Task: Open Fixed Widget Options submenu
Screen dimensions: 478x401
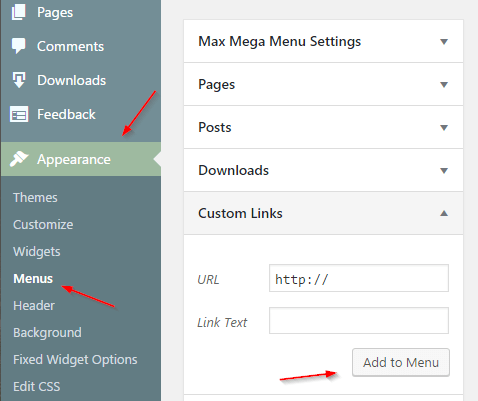Action: pos(75,360)
